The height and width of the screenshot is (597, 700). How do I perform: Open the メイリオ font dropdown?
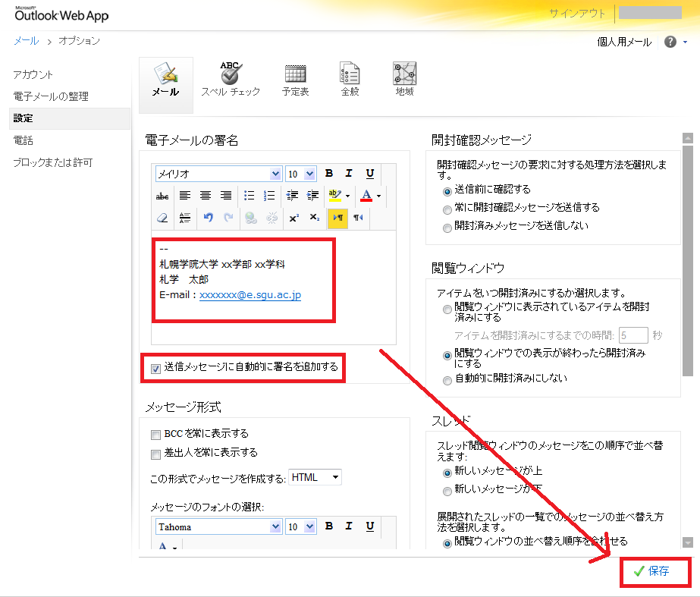(218, 174)
